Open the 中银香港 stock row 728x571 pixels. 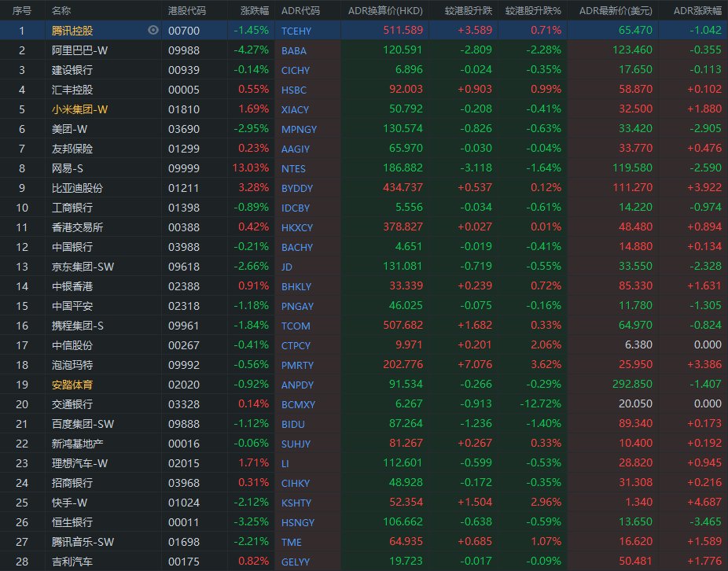coord(364,286)
